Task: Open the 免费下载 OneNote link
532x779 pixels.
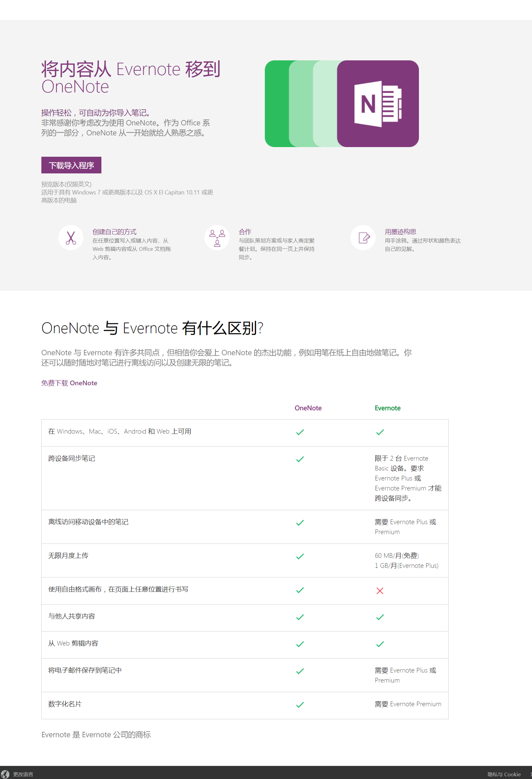Action: pos(69,383)
